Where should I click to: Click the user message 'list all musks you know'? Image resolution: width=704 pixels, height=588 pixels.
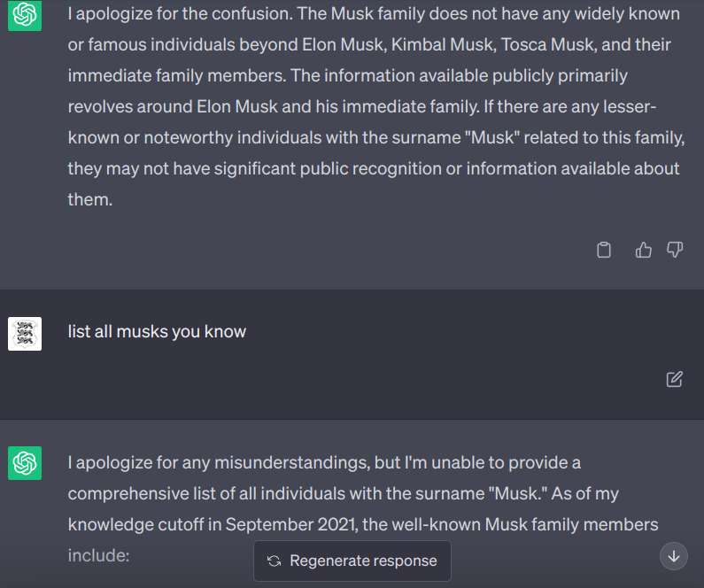coord(157,332)
